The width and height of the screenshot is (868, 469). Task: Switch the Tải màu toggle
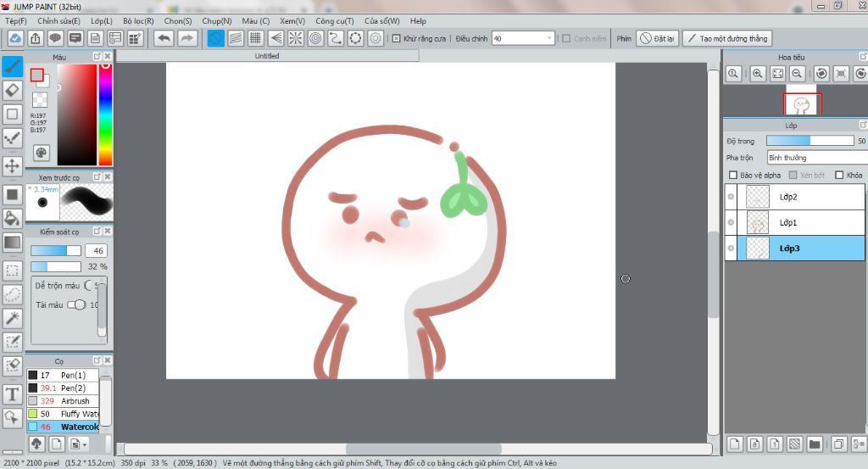point(77,304)
